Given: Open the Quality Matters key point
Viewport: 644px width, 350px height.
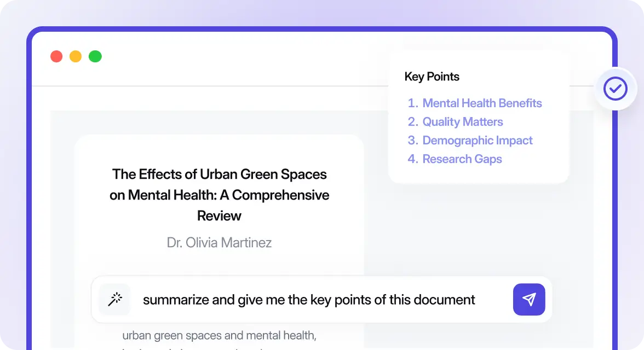Looking at the screenshot, I should 462,122.
